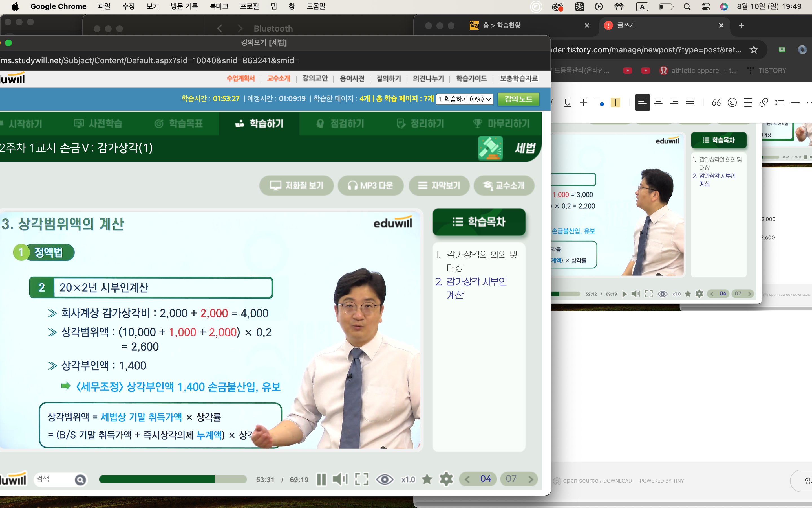Toggle strikethrough in Tistory editor

pos(583,102)
